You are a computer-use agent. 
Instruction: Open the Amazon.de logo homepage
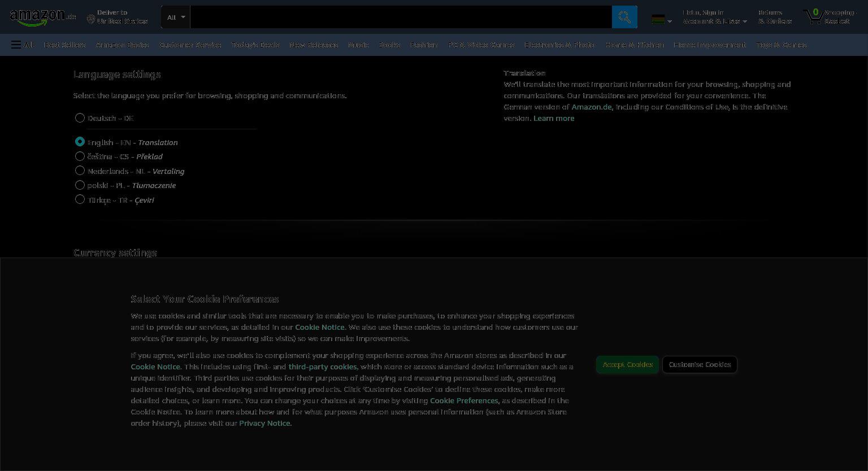point(43,17)
